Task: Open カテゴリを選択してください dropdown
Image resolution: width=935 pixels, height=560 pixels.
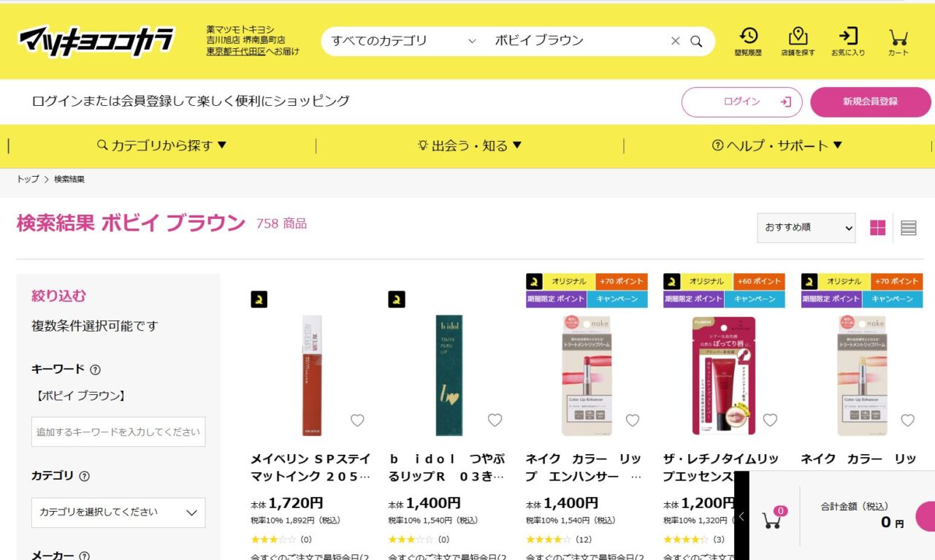Action: [118, 513]
